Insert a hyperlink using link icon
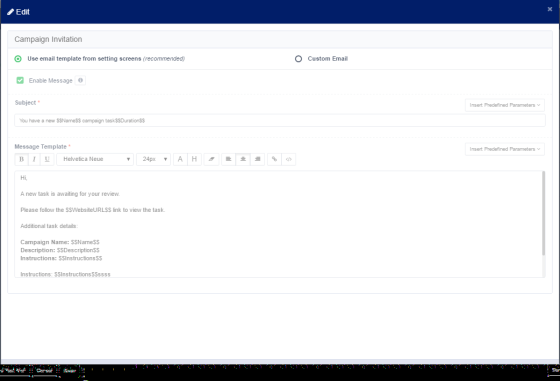The height and width of the screenshot is (381, 560). coord(274,159)
